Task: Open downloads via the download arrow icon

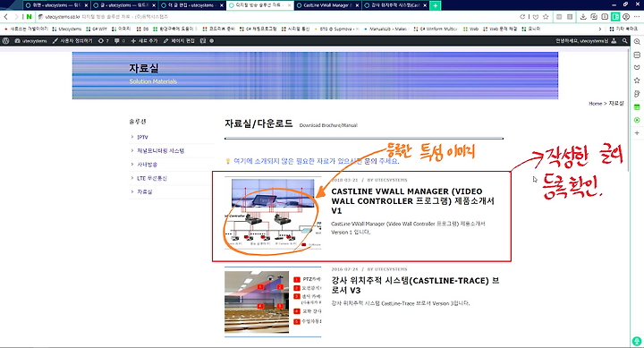Action: tap(583, 17)
